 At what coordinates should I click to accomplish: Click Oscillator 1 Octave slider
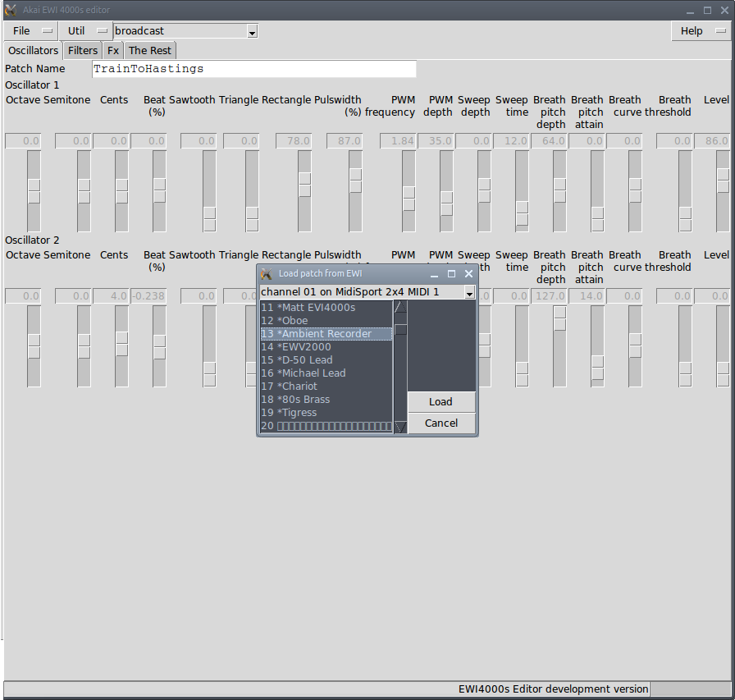(x=34, y=191)
